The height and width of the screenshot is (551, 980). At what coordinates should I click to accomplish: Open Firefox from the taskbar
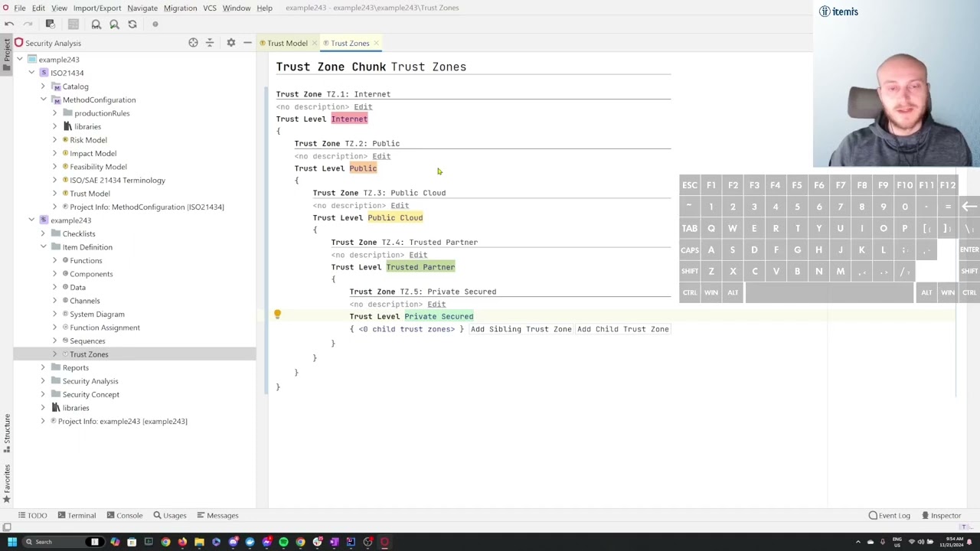(182, 542)
